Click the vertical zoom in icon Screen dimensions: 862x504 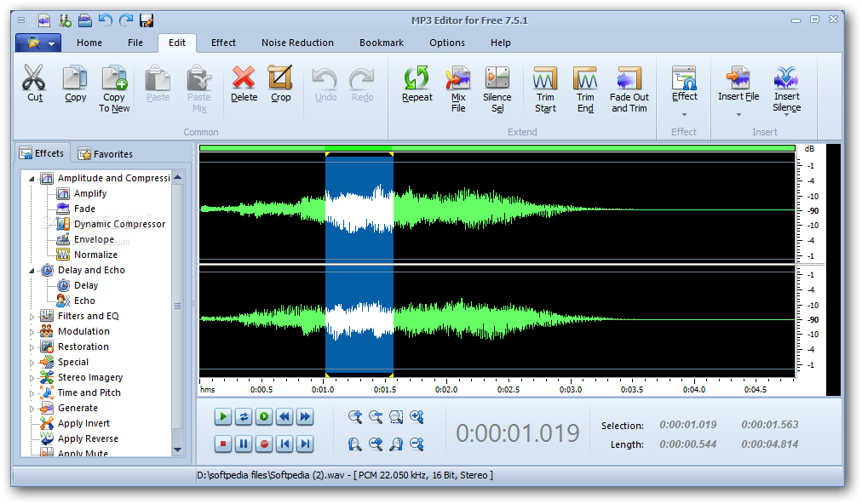[x=417, y=417]
